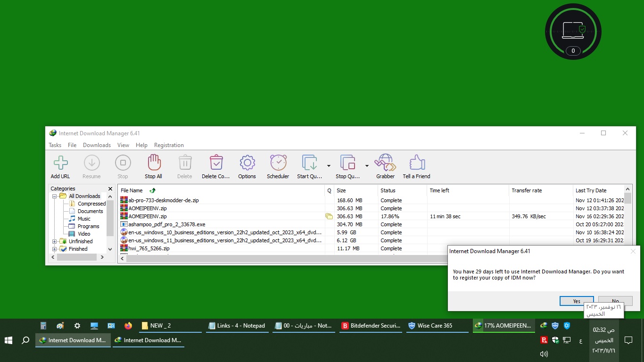Open IDM Options gear icon
Viewport: 644px width, 362px height.
tap(247, 163)
